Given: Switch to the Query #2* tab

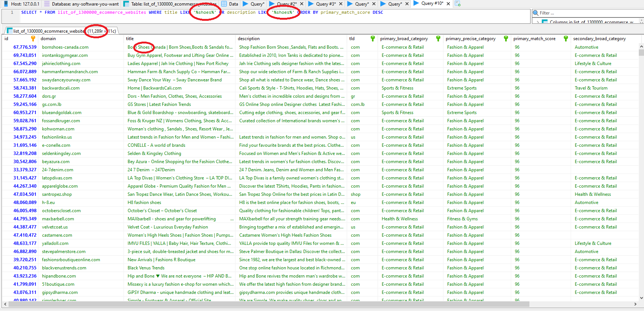Looking at the screenshot, I should pos(286,4).
